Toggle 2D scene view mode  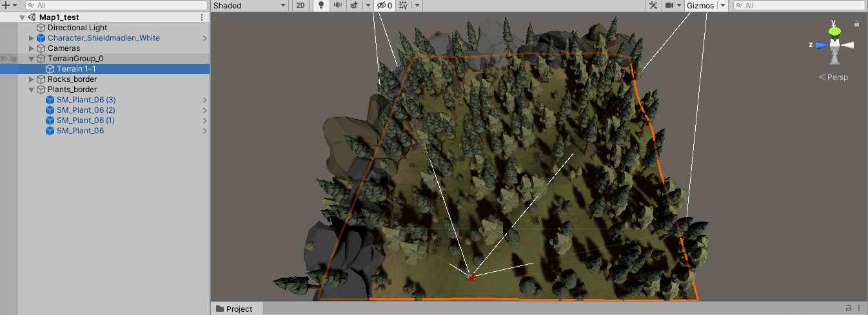pyautogui.click(x=300, y=5)
